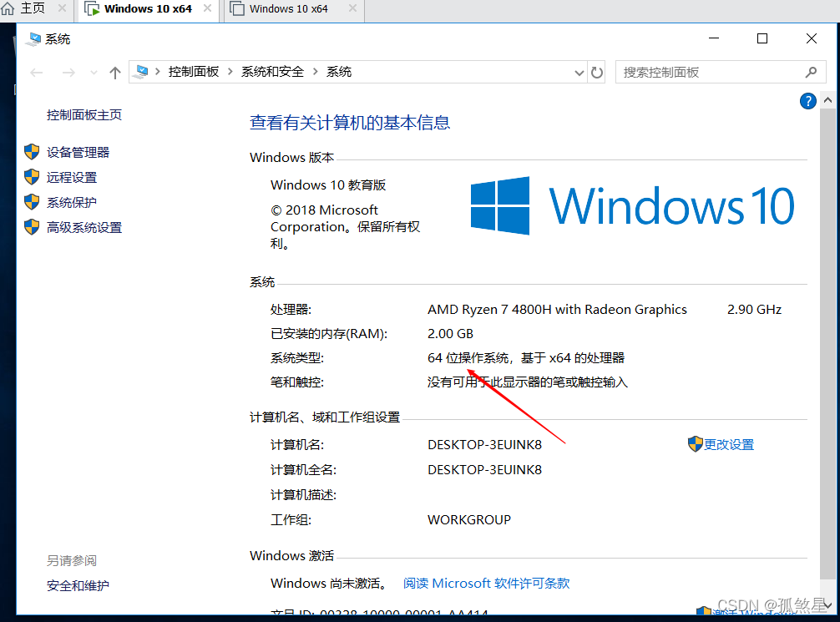The width and height of the screenshot is (840, 622).
Task: Click the 更改设置 change settings link
Action: (x=729, y=445)
